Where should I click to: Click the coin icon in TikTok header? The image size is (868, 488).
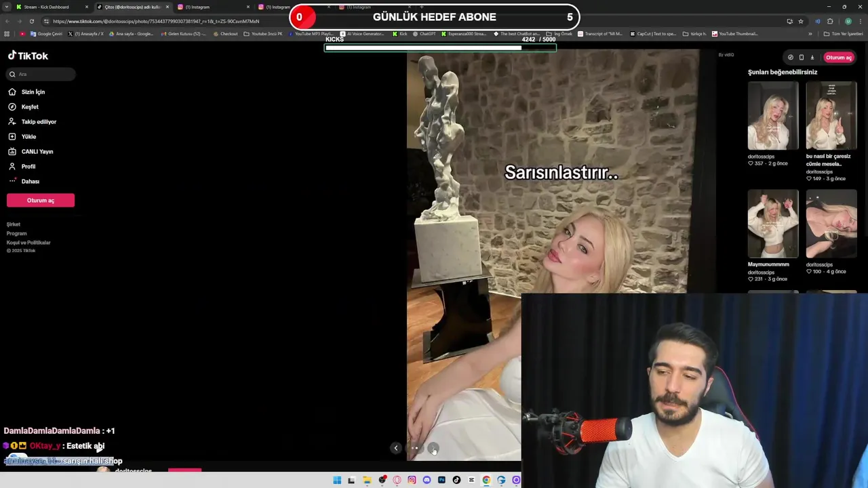tap(790, 58)
